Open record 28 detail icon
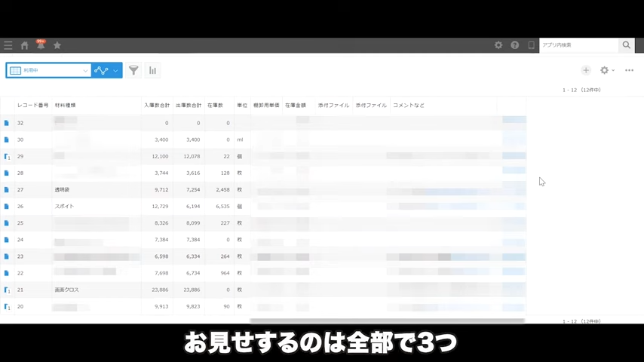 click(7, 173)
